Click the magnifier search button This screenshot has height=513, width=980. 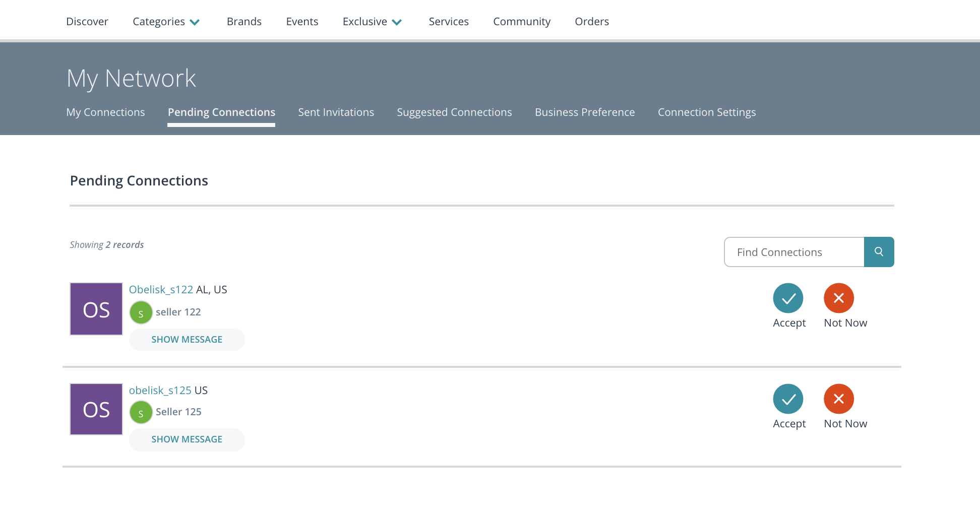point(879,252)
